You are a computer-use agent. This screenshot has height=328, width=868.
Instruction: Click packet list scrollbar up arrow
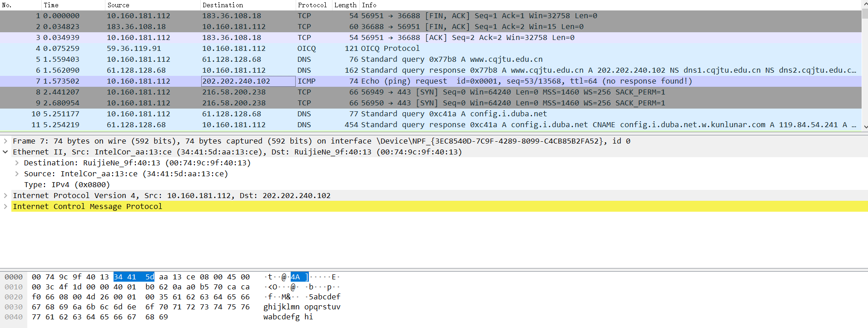coord(865,4)
